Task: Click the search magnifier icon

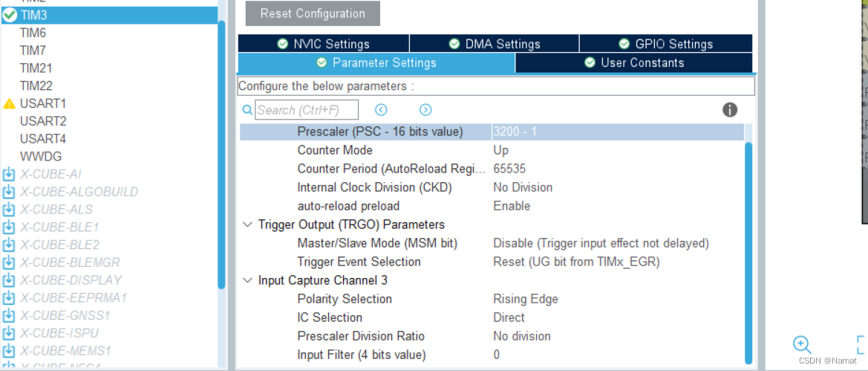Action: [247, 110]
